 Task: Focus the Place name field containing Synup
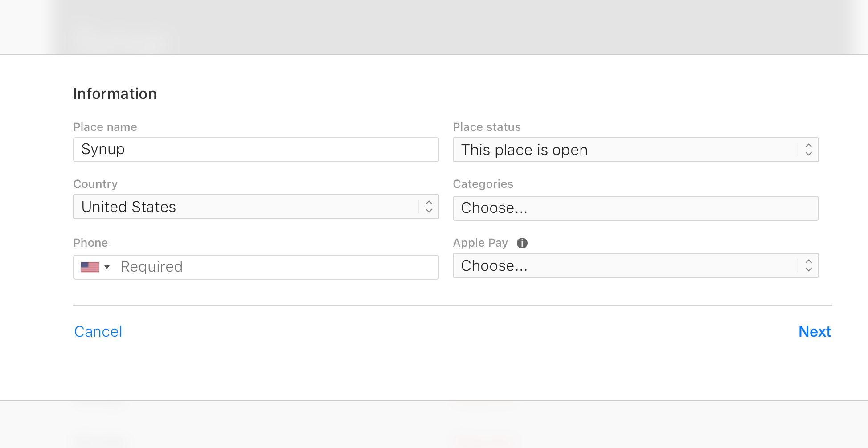pyautogui.click(x=256, y=150)
